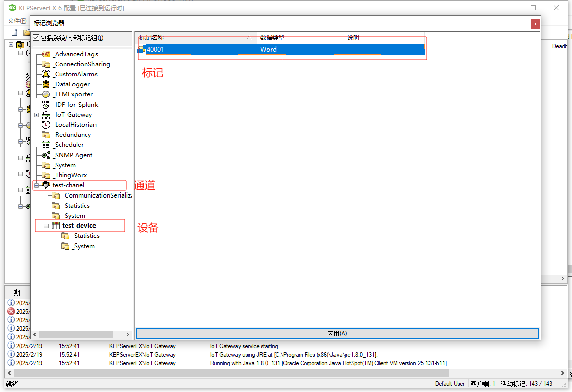Click the 就绪 status text
Image resolution: width=572 pixels, height=392 pixels.
12,384
